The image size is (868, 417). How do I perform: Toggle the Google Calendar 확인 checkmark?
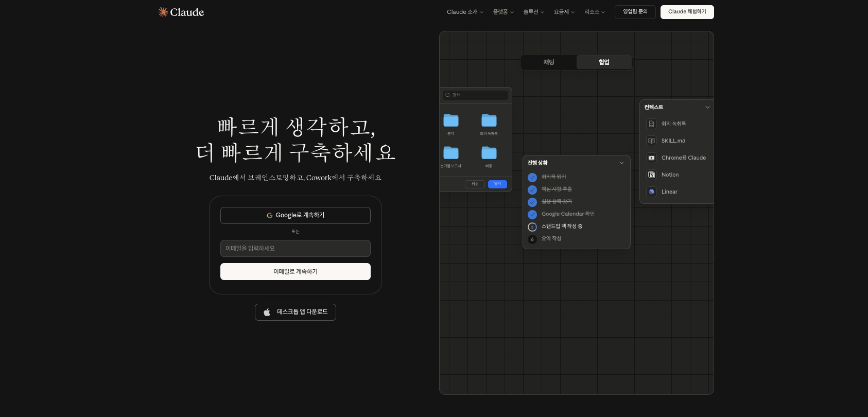[532, 215]
